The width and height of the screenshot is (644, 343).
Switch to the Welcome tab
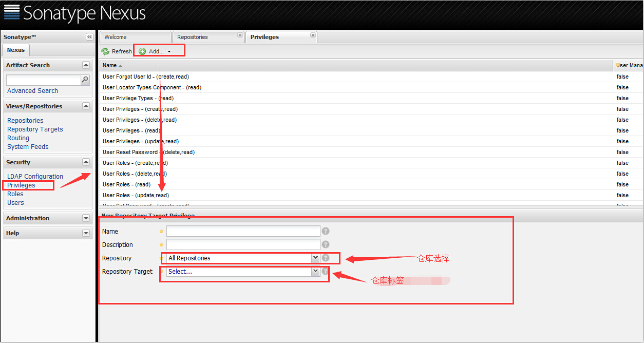tap(136, 37)
